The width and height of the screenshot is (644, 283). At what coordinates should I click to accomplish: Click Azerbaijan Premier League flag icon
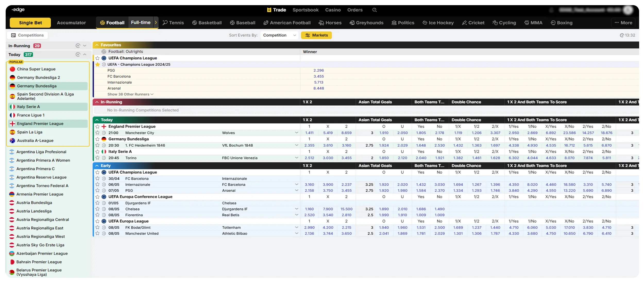(x=12, y=253)
